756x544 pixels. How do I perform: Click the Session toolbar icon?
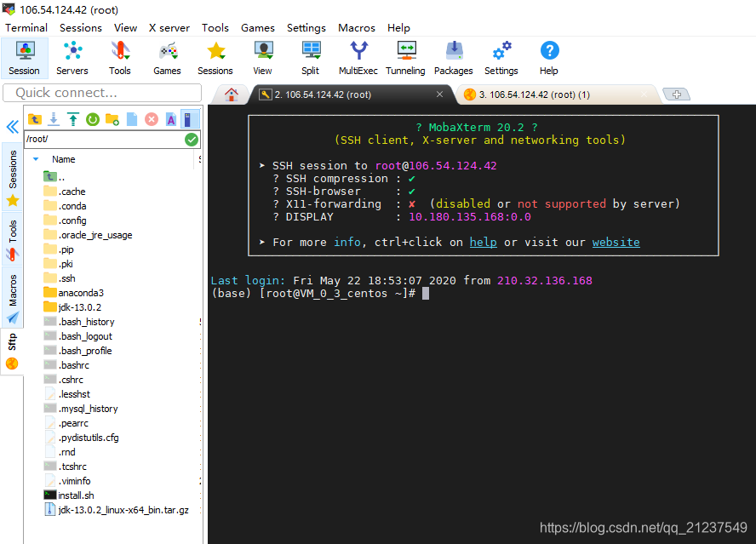click(24, 59)
